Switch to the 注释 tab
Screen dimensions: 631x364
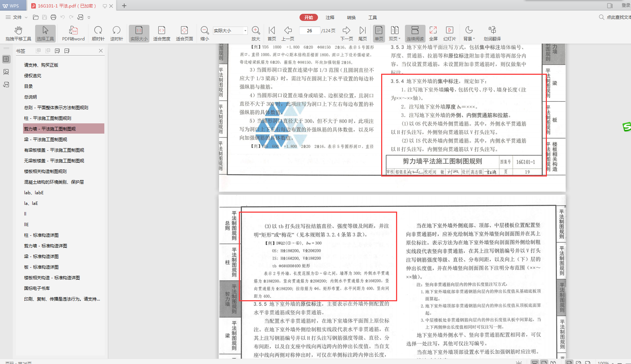click(330, 17)
